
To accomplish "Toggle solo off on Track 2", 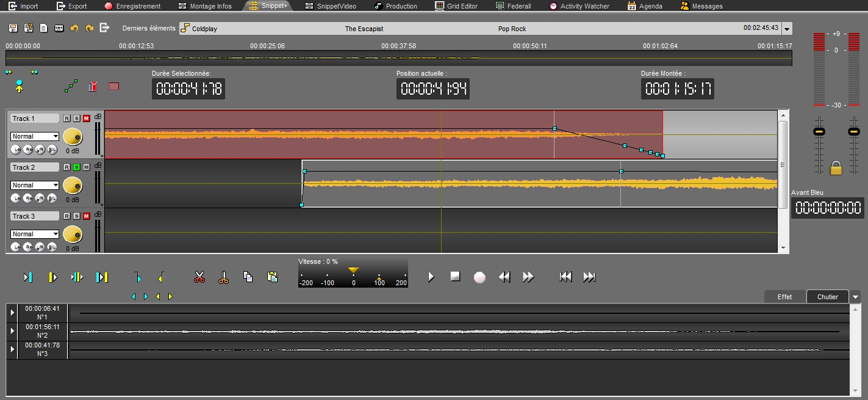I will coord(77,167).
